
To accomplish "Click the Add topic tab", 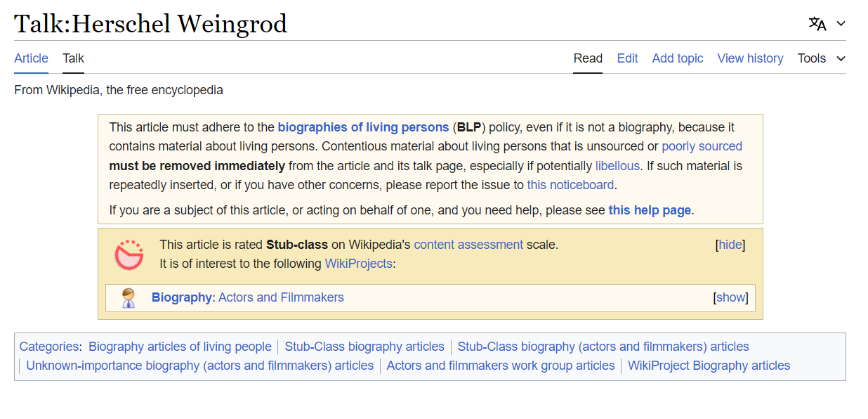I will pyautogui.click(x=678, y=58).
